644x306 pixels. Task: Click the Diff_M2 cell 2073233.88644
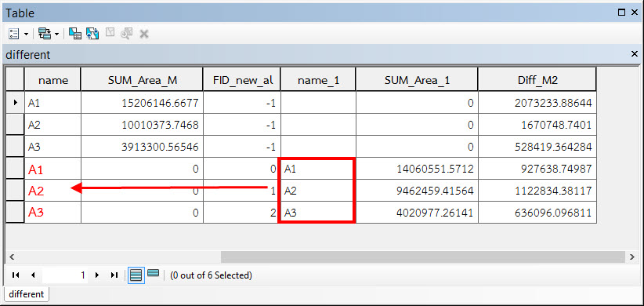coord(537,103)
